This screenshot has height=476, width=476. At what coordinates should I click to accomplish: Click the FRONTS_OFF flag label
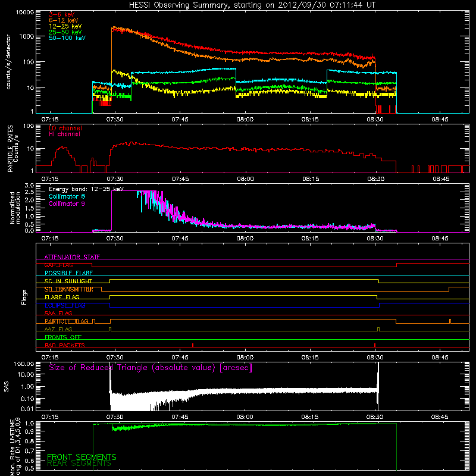(63, 337)
